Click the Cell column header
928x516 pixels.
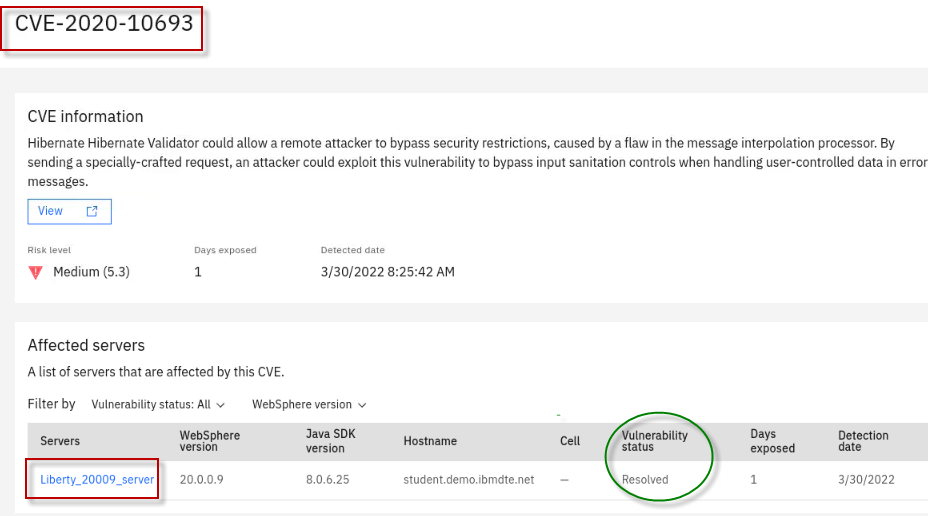click(569, 441)
